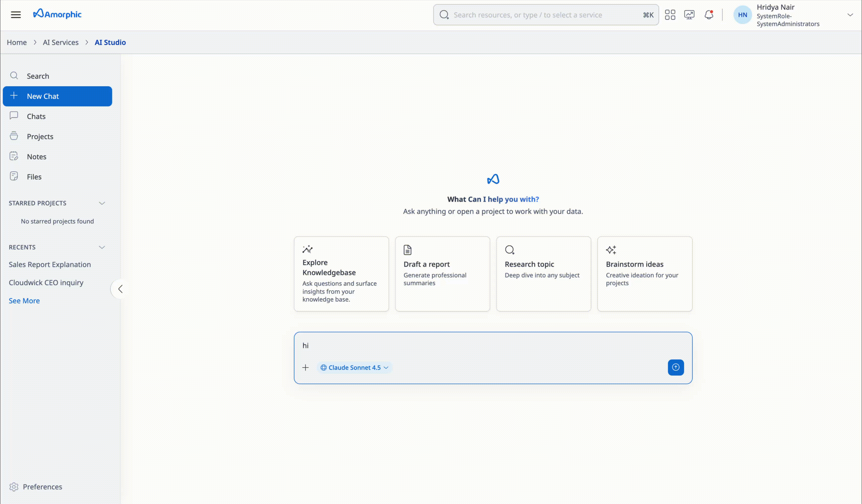This screenshot has width=862, height=504.
Task: Go to Home breadcrumb
Action: pos(17,42)
